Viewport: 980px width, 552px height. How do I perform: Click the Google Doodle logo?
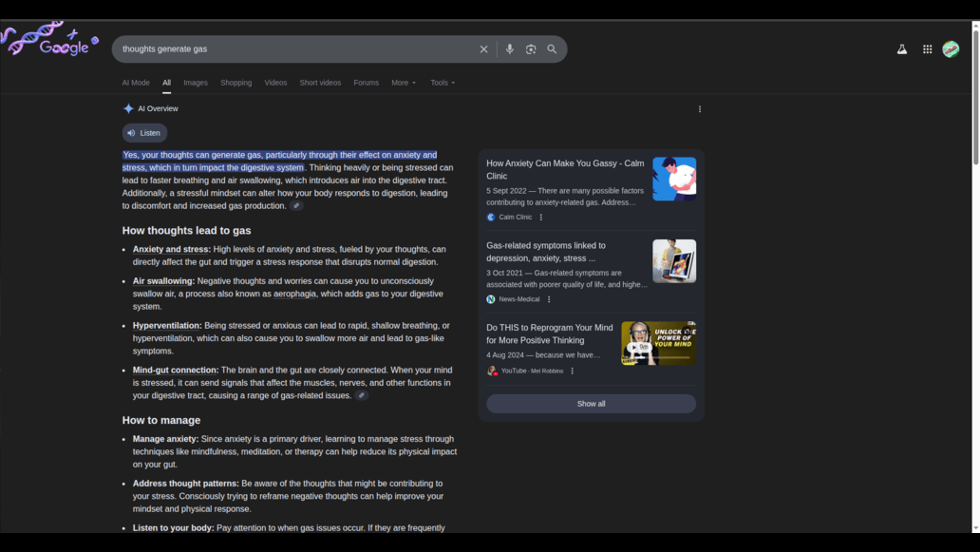click(52, 41)
